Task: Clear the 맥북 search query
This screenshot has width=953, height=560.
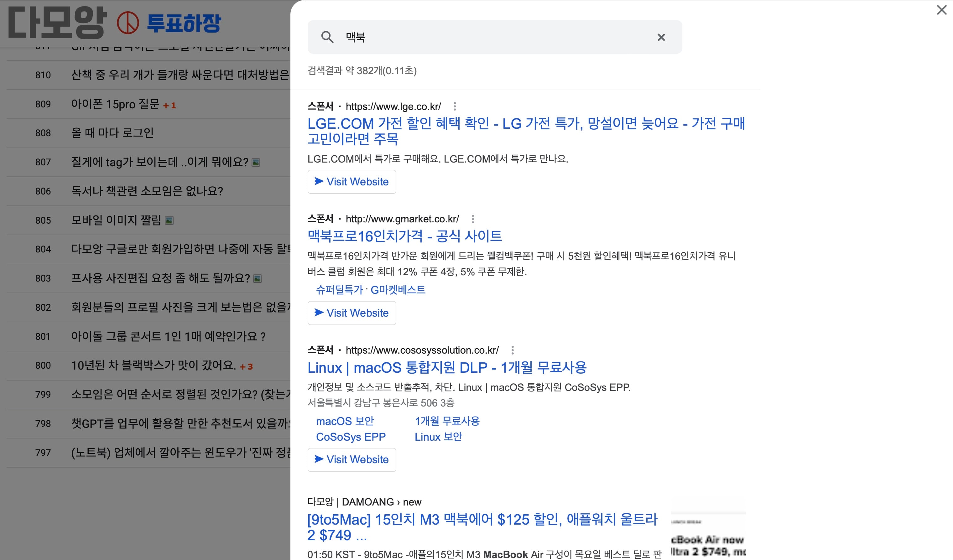Action: [661, 37]
